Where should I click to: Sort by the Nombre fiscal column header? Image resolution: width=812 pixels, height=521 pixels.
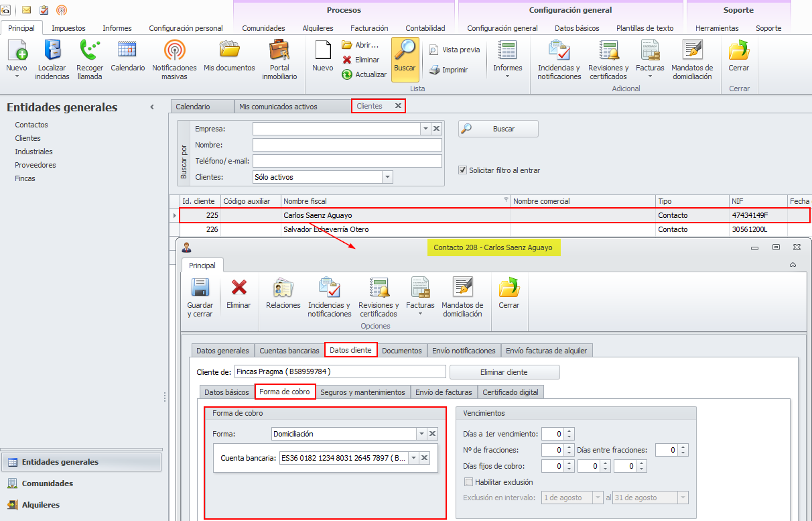coord(395,201)
